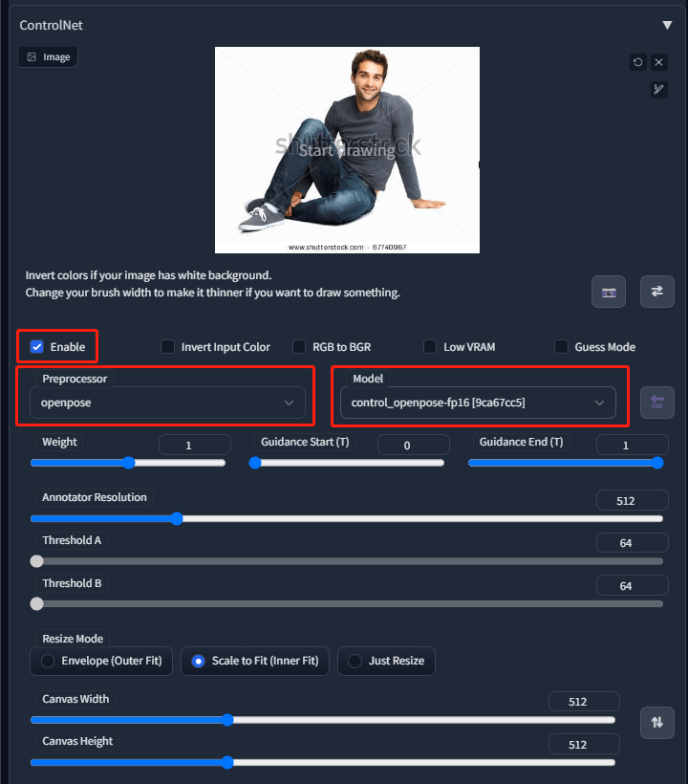Screen dimensions: 688x784
Task: Click the Guidance Start value field
Action: (413, 445)
